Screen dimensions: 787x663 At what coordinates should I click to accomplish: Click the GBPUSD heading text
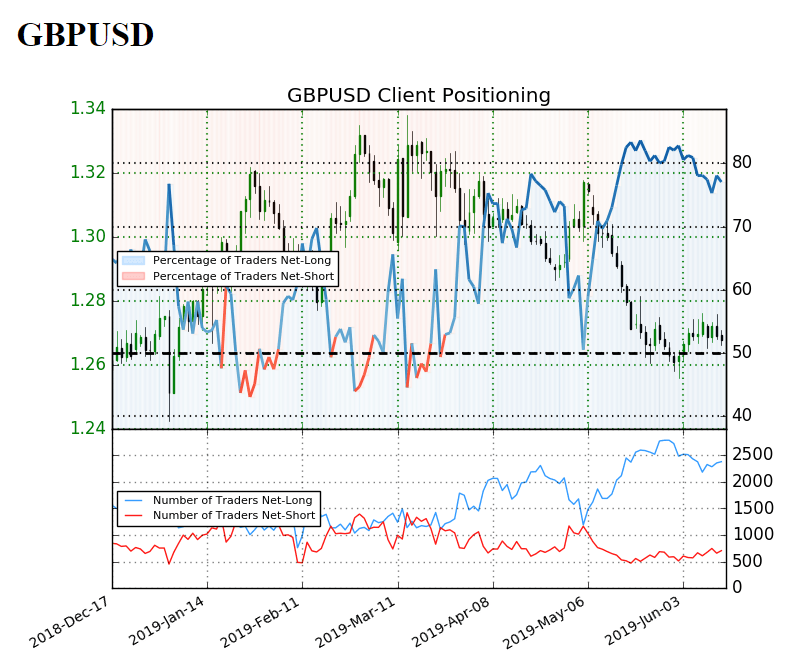[86, 36]
